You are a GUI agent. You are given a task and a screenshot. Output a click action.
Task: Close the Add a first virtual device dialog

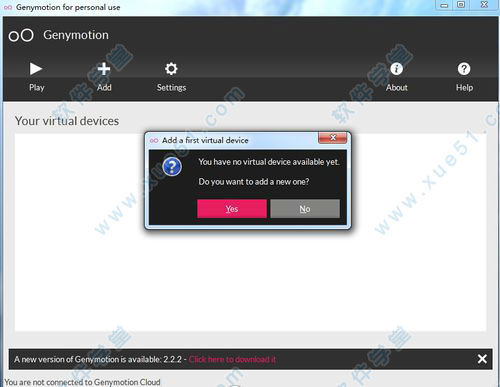(332, 138)
